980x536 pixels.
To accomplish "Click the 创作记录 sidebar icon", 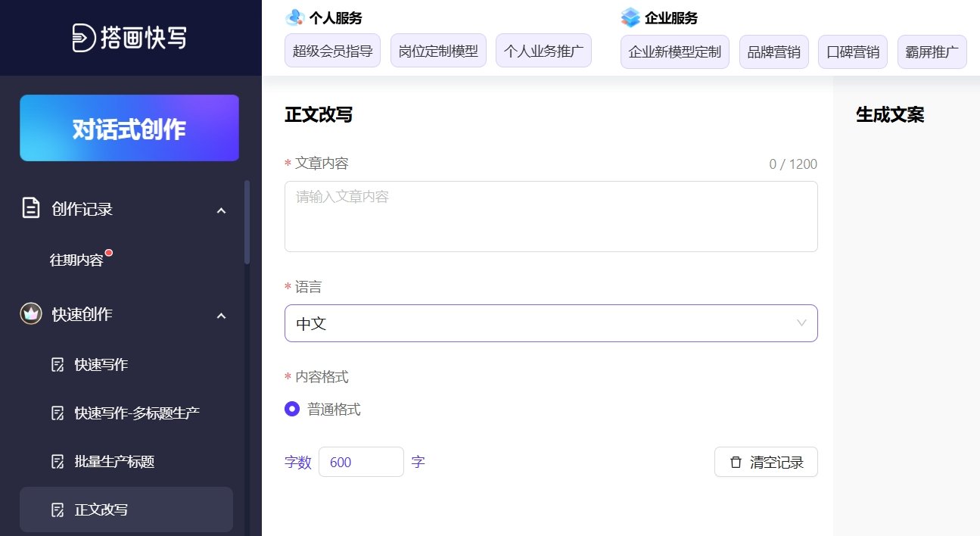I will point(30,210).
